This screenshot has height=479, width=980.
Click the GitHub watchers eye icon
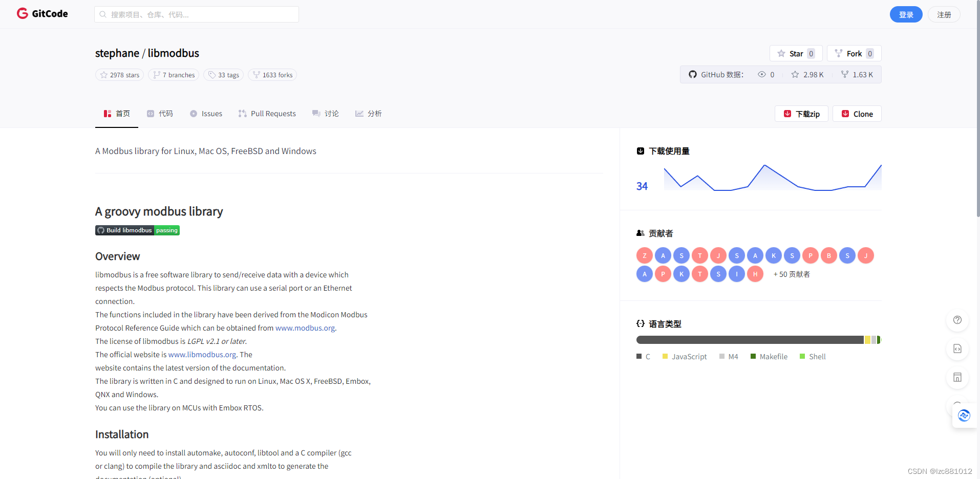pos(762,74)
